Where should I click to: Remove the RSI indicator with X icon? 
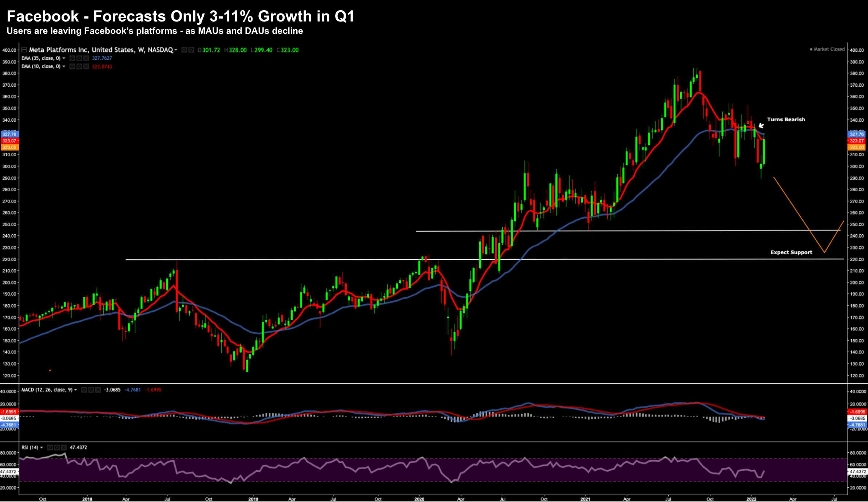[64, 447]
